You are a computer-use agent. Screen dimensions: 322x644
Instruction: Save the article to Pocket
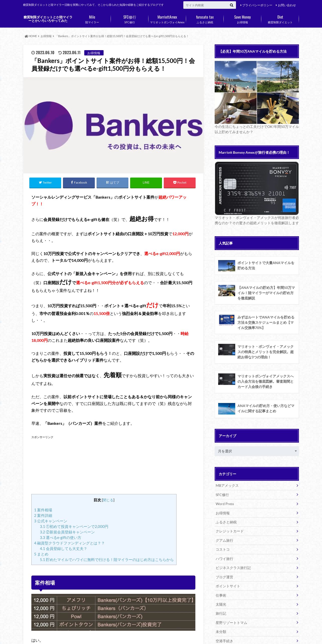(180, 183)
